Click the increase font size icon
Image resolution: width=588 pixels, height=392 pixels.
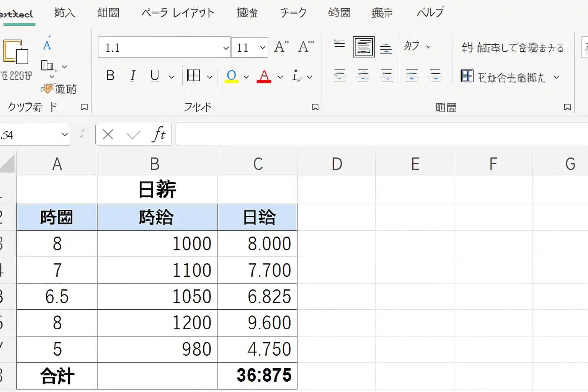coord(282,47)
